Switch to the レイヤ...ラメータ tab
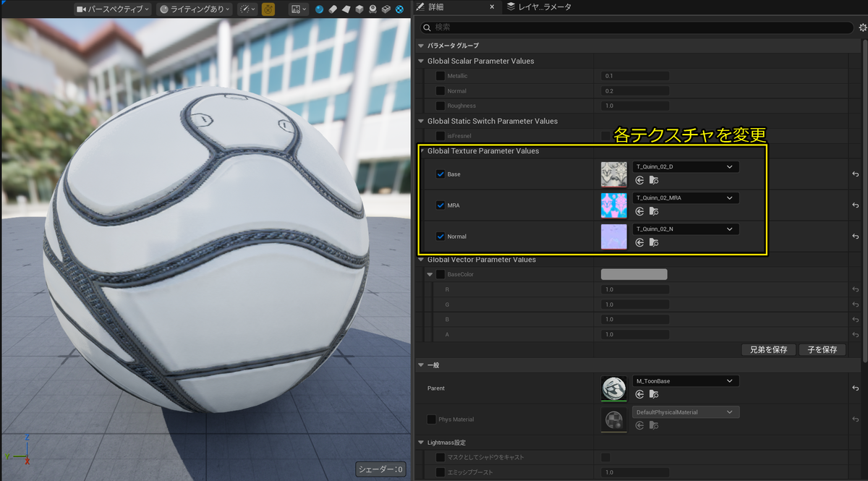This screenshot has width=868, height=481. [x=539, y=7]
